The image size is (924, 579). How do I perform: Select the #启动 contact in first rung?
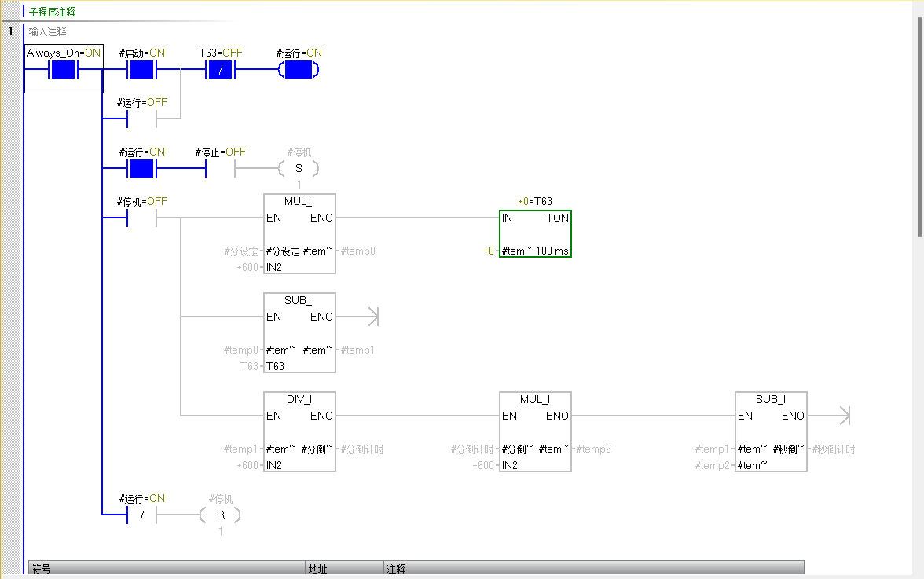pyautogui.click(x=141, y=70)
